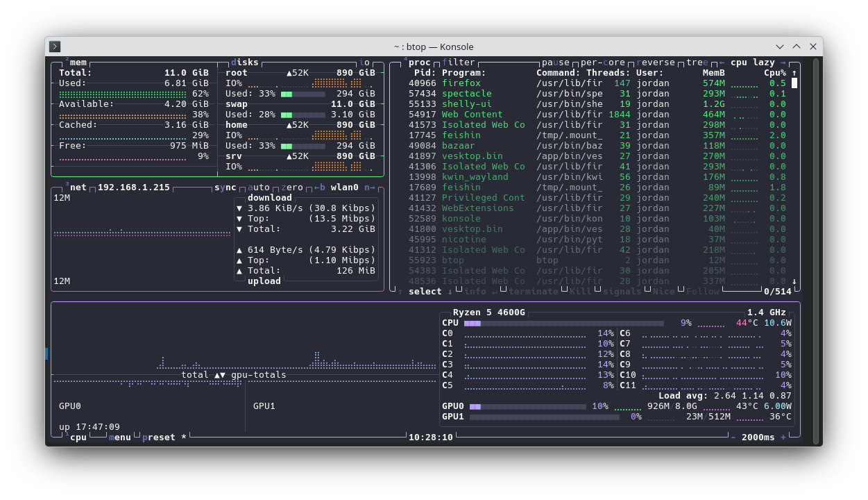Screen dimensions: 868x500
Task: Toggle net sync scaling
Action: tap(225, 187)
